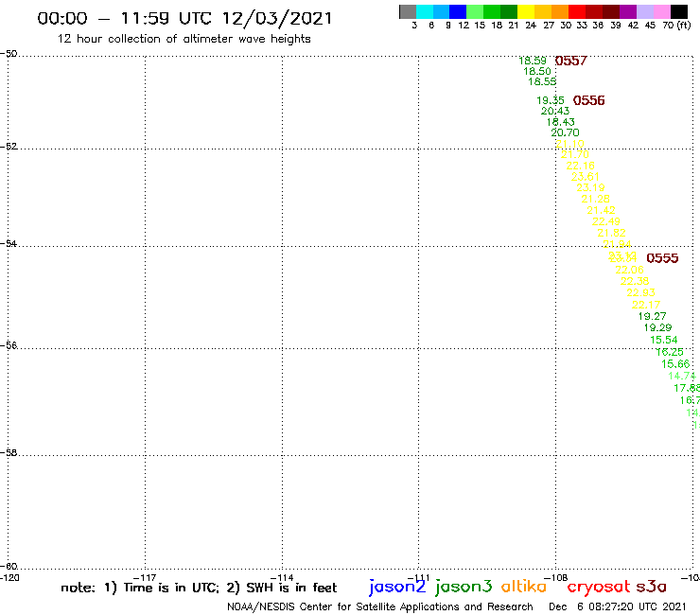This screenshot has width=700, height=615.
Task: Click the yellow value 22.16
Action: (x=581, y=166)
